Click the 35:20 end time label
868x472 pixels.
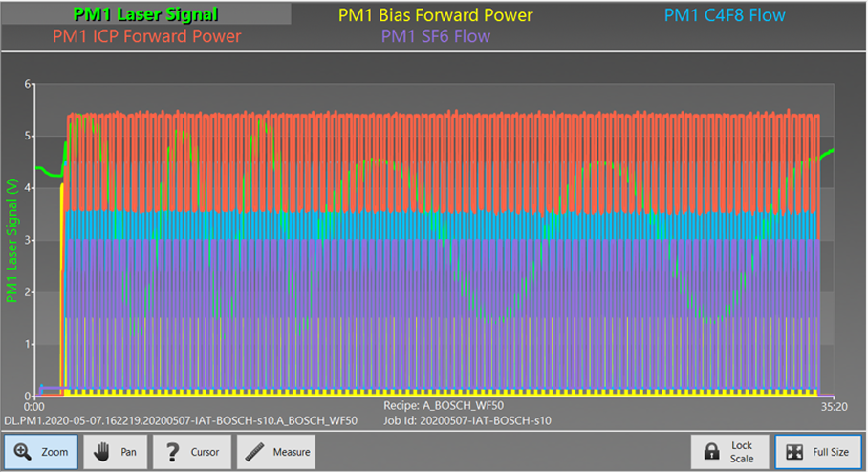pos(820,406)
